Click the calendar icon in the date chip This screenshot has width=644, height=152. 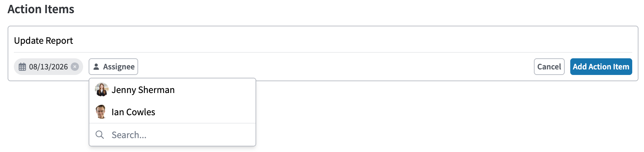pyautogui.click(x=22, y=67)
